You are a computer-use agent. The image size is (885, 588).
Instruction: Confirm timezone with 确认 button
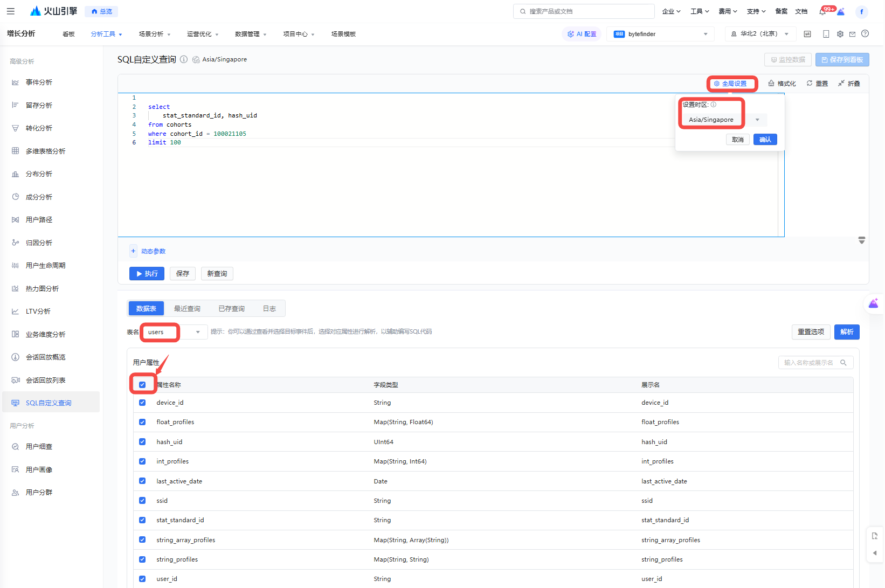point(765,140)
